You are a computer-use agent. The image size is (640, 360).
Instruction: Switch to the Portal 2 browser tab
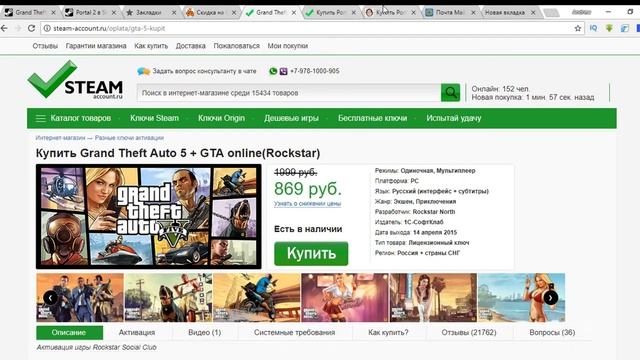(x=91, y=13)
